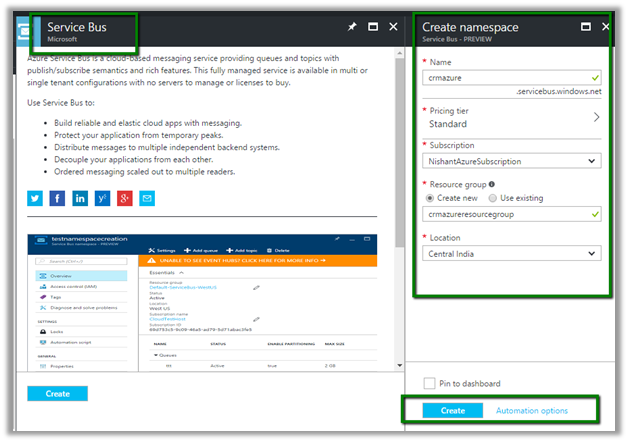The image size is (628, 442).
Task: Click the Yammer share icon
Action: tap(102, 198)
